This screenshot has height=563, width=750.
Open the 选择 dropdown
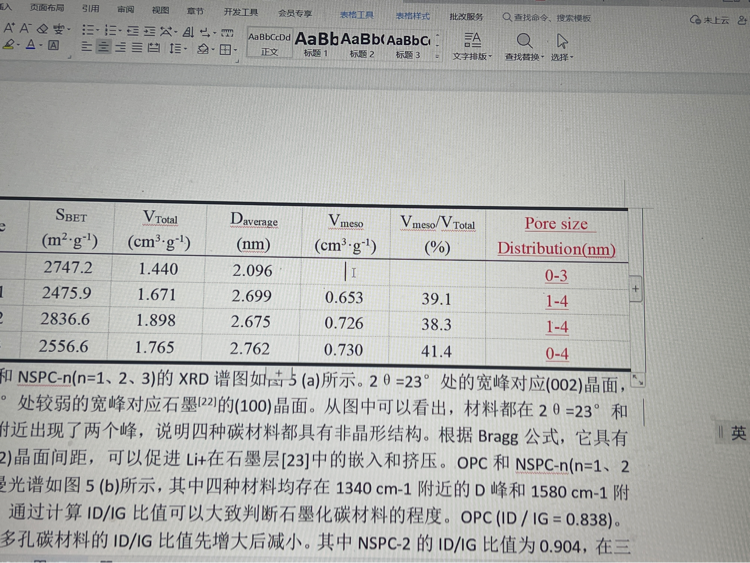562,47
